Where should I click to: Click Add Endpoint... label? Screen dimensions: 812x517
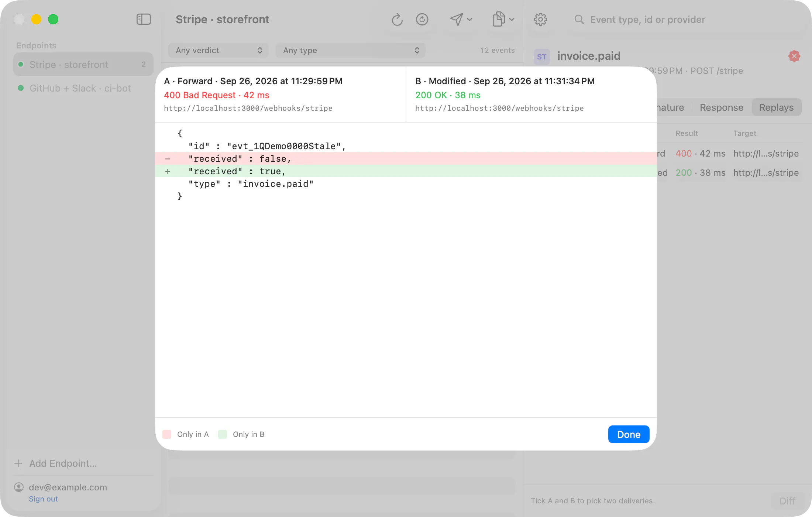pyautogui.click(x=63, y=463)
